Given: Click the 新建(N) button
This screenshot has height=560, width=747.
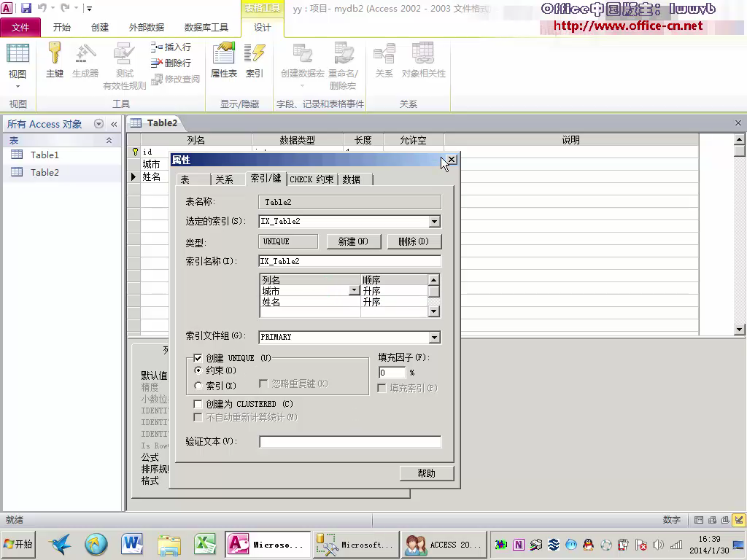Looking at the screenshot, I should click(x=354, y=241).
